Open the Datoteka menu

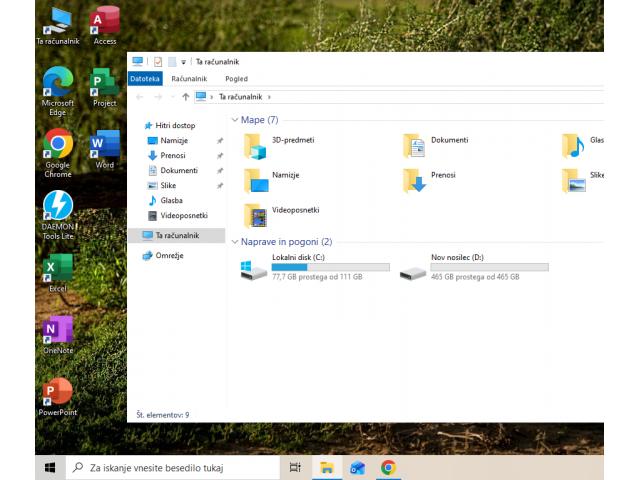[x=145, y=78]
